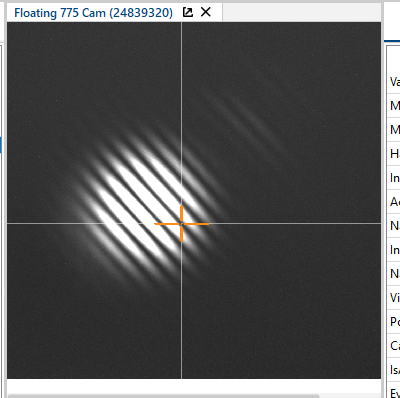This screenshot has height=398, width=400.
Task: Select the property row starting with "A"
Action: point(394,202)
